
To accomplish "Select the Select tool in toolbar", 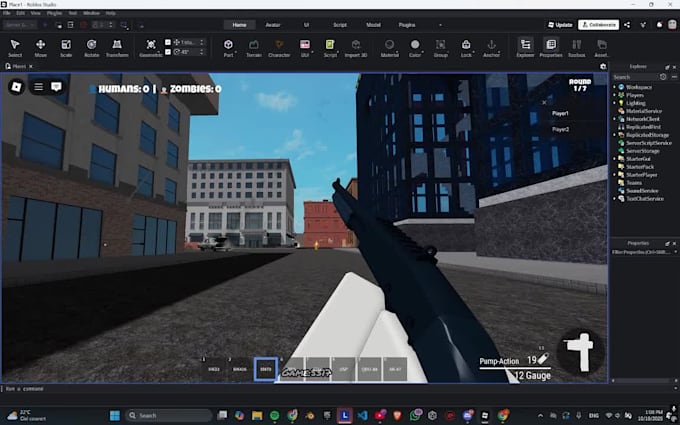I will [x=15, y=48].
